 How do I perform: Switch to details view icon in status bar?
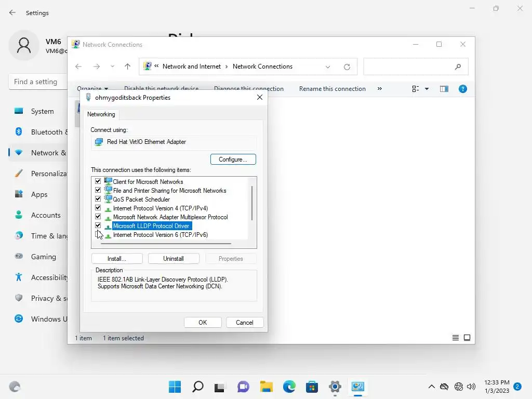tap(456, 338)
